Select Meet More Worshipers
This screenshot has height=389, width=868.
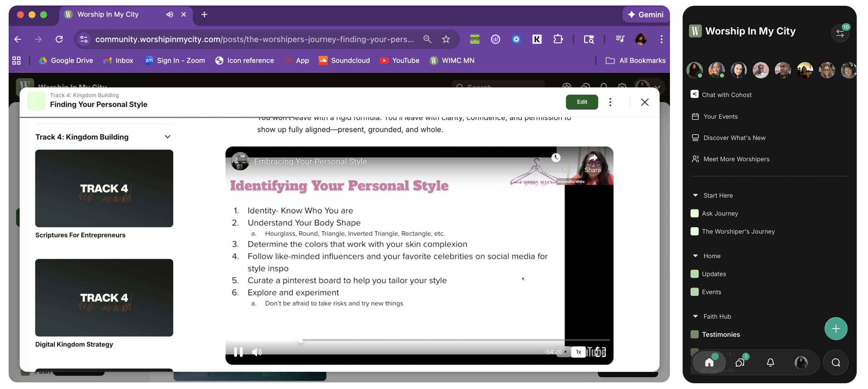click(736, 159)
